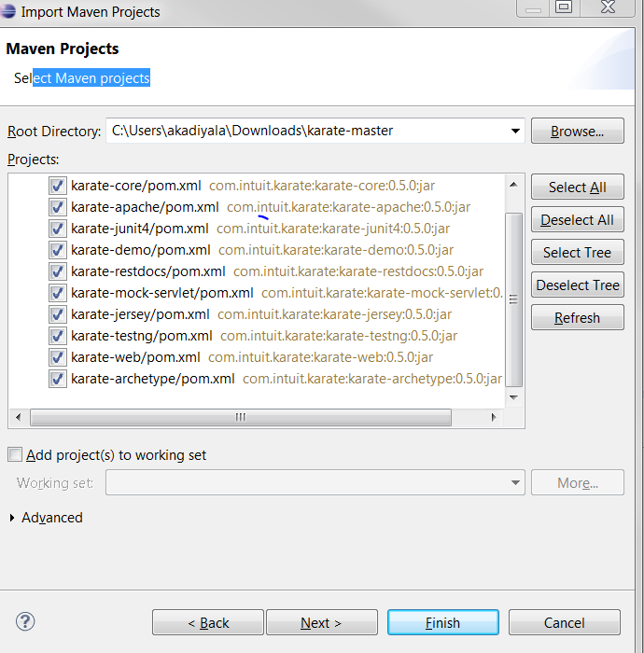Expand the Advanced section
This screenshot has width=644, height=653.
pyautogui.click(x=12, y=518)
